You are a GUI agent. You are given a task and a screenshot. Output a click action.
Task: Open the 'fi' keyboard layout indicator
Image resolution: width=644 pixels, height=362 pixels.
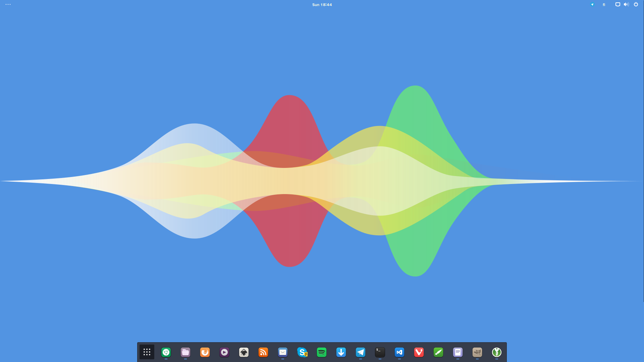point(604,5)
